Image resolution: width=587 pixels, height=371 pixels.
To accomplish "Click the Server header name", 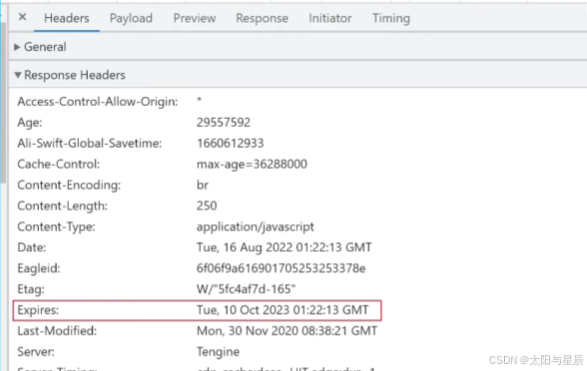I will click(36, 352).
